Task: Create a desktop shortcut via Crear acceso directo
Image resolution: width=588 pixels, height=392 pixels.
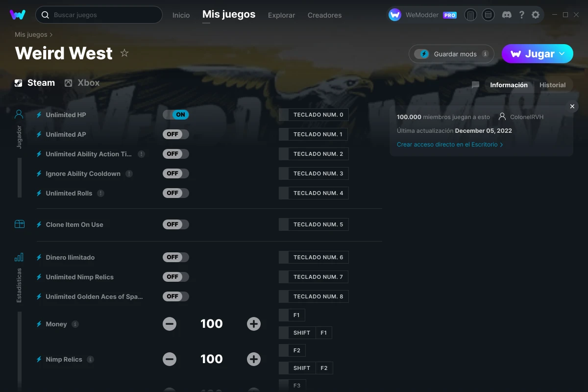Action: 450,145
